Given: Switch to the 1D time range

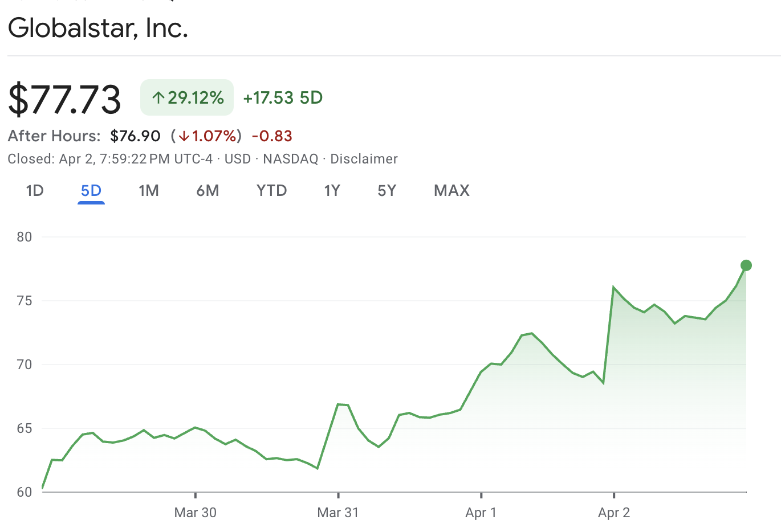Looking at the screenshot, I should click(35, 191).
